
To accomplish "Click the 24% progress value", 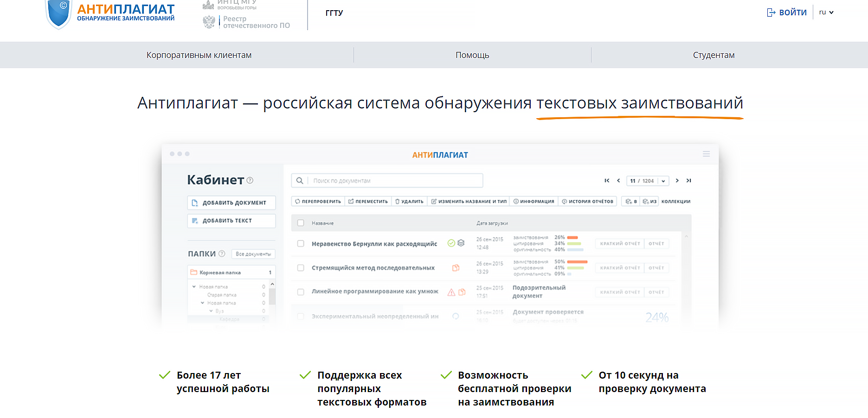I will tap(657, 317).
